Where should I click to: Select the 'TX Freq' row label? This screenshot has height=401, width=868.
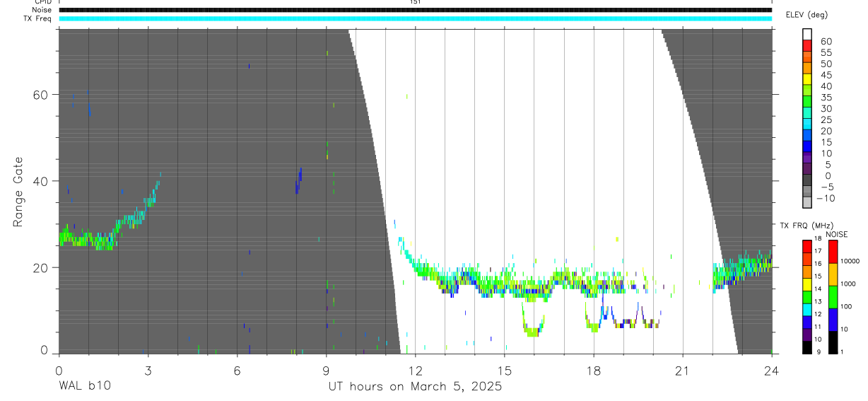pos(38,18)
